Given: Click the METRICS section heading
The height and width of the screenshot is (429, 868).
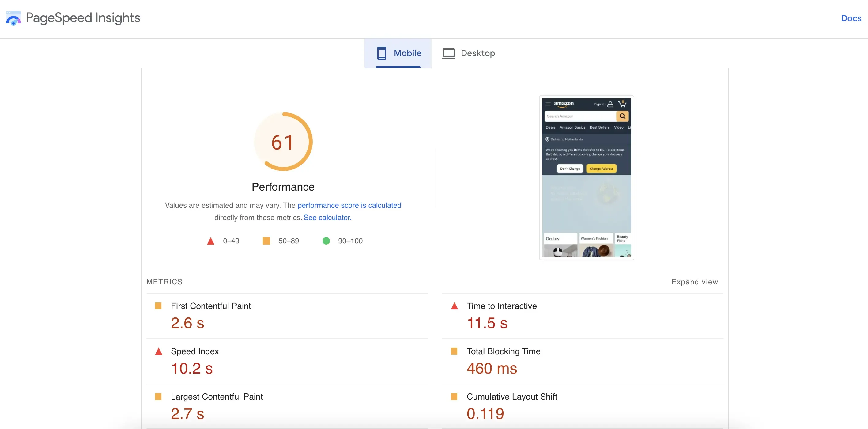Looking at the screenshot, I should point(164,282).
